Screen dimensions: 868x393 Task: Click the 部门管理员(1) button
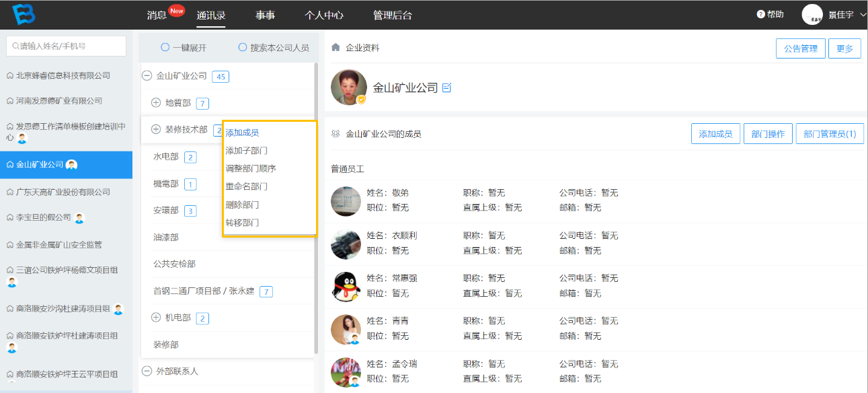pos(830,134)
